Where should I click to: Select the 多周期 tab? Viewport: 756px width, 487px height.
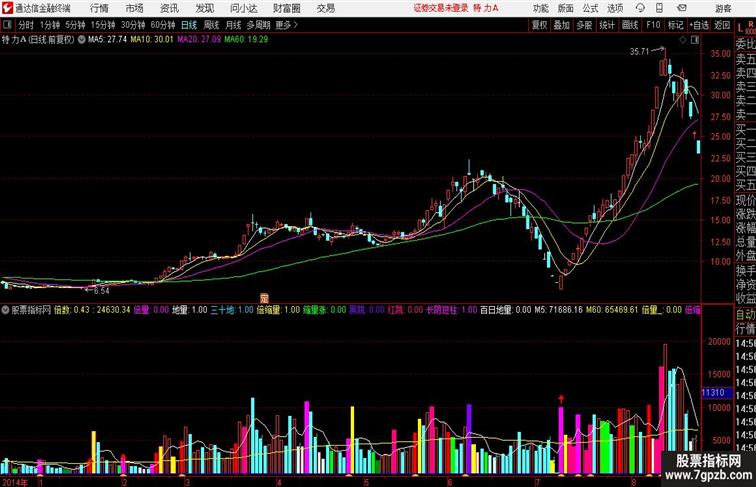[258, 25]
